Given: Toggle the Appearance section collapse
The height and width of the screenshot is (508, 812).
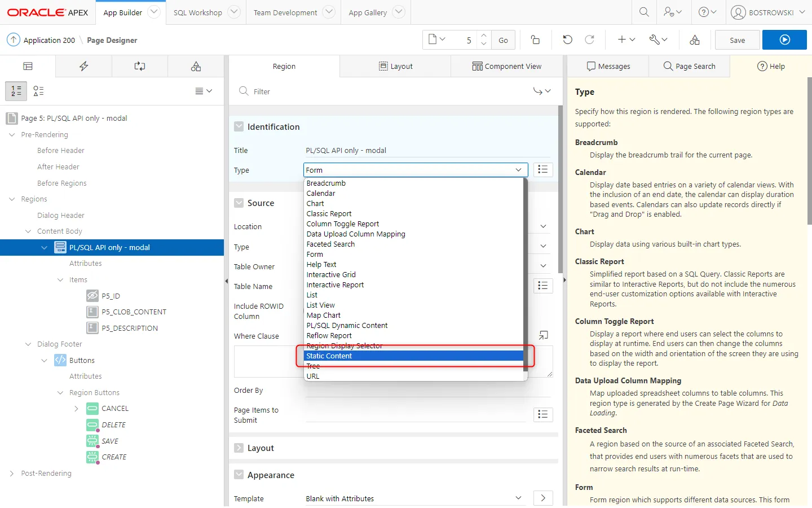Looking at the screenshot, I should click(239, 475).
